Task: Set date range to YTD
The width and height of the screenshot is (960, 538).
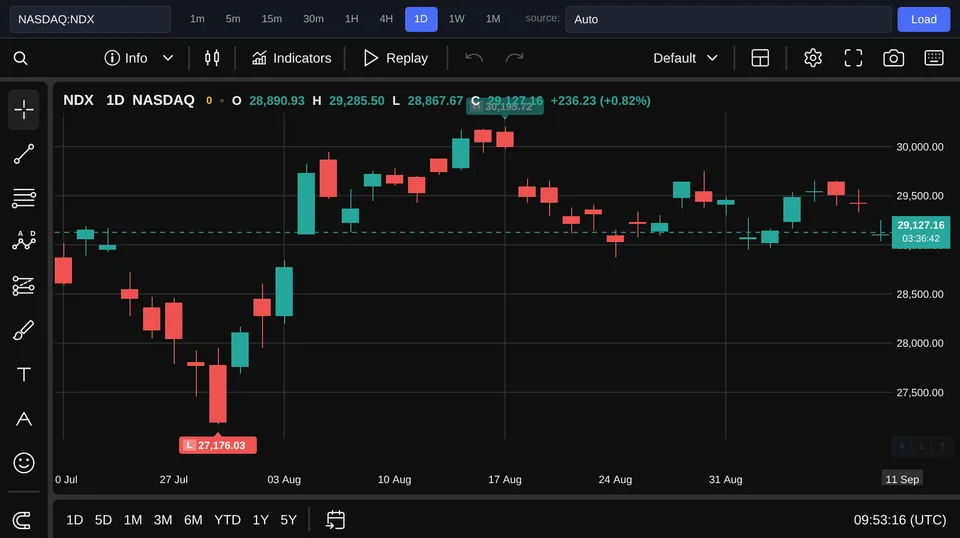Action: click(x=227, y=520)
